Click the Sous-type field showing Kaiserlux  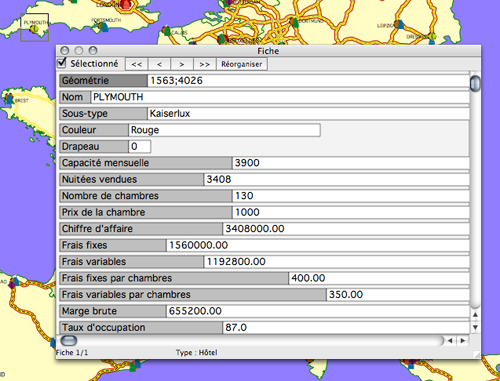308,114
